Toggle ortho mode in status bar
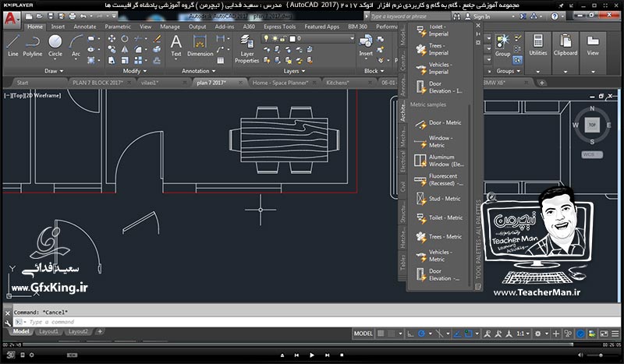 tap(410, 334)
